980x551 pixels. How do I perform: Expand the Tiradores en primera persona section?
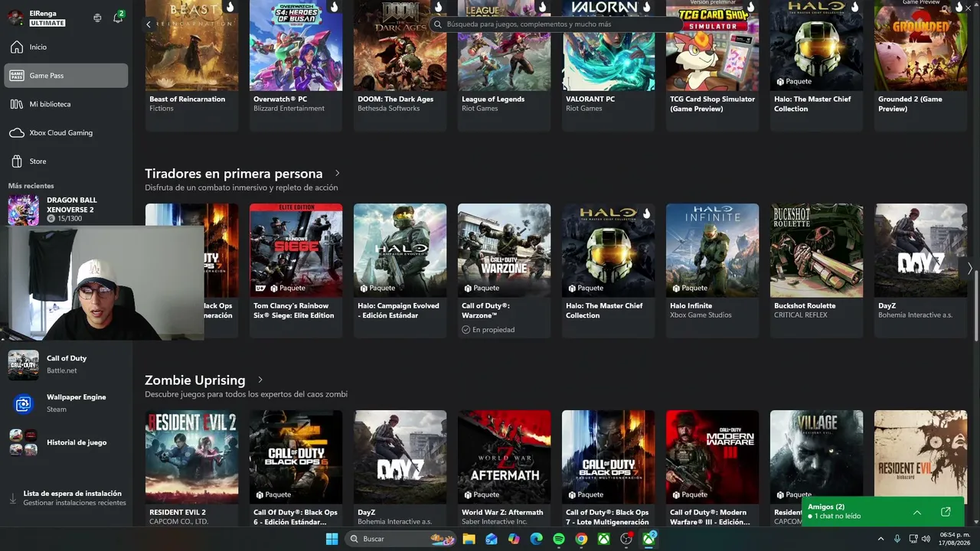pyautogui.click(x=337, y=173)
